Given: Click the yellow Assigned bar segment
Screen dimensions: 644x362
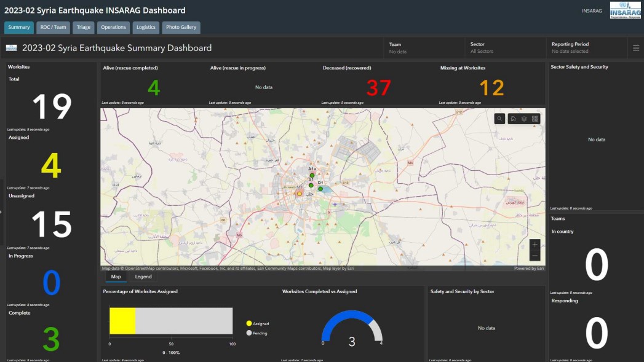Looking at the screenshot, I should pos(122,321).
